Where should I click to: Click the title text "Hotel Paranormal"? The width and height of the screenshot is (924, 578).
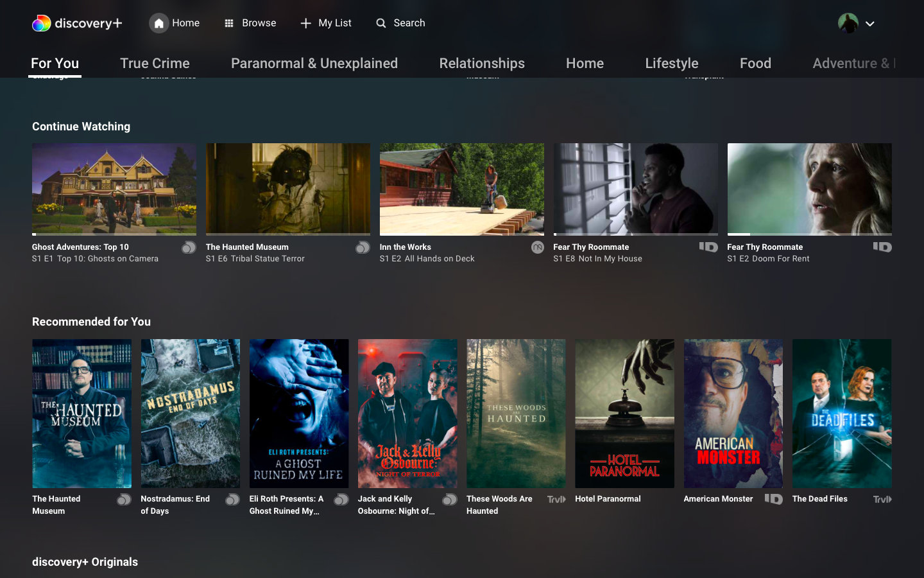click(x=608, y=499)
